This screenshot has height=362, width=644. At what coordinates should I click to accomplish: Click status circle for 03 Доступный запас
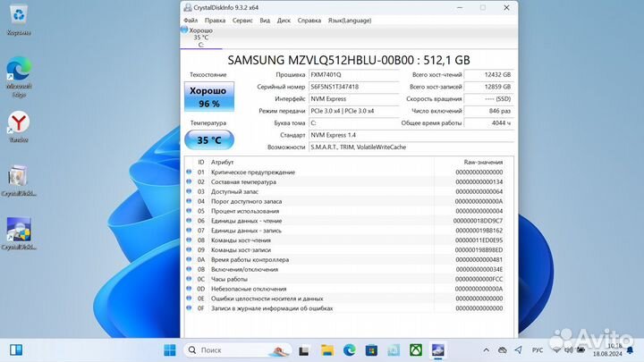click(x=189, y=191)
